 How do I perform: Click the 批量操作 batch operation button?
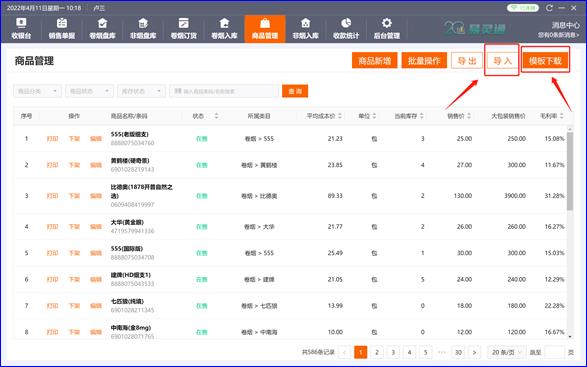pyautogui.click(x=424, y=60)
